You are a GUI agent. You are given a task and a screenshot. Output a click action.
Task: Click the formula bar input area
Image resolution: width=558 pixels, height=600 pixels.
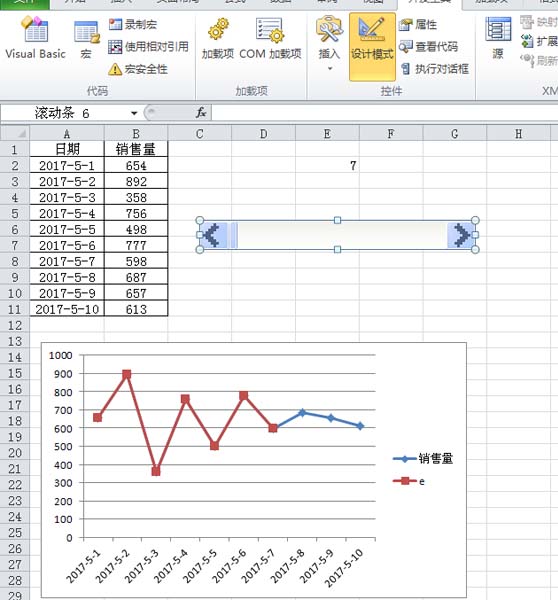pyautogui.click(x=384, y=113)
